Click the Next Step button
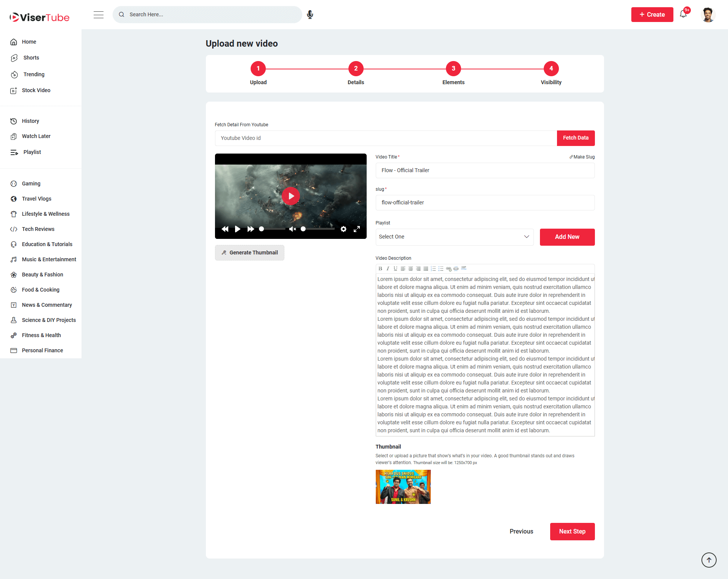Image resolution: width=728 pixels, height=579 pixels. (572, 532)
